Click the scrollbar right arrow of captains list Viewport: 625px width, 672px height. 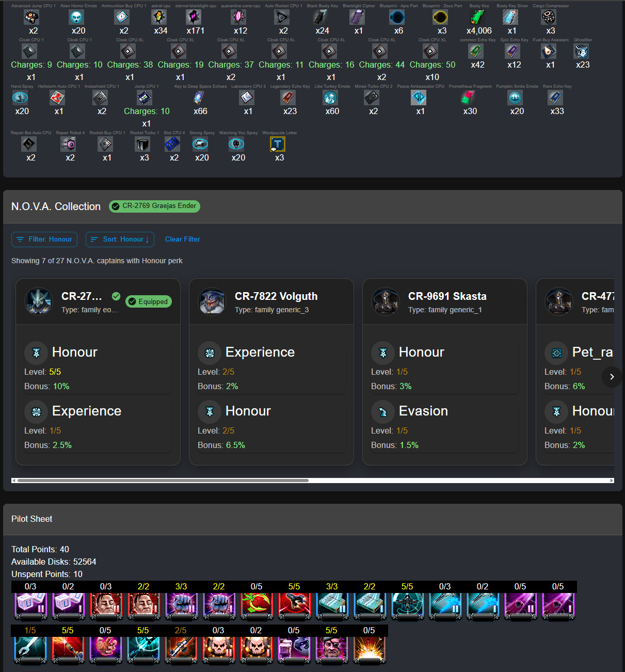[x=612, y=481]
